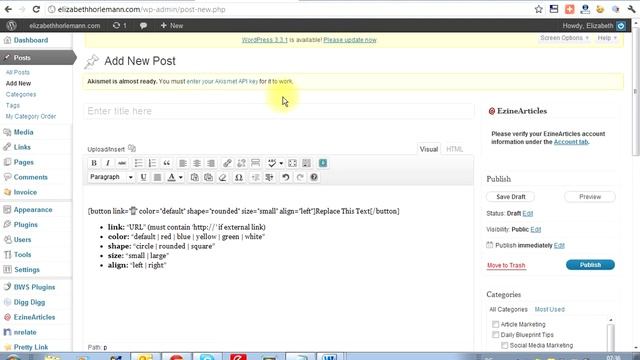Remove link with the unlink icon
Viewport: 640px width, 360px height.
(241, 163)
